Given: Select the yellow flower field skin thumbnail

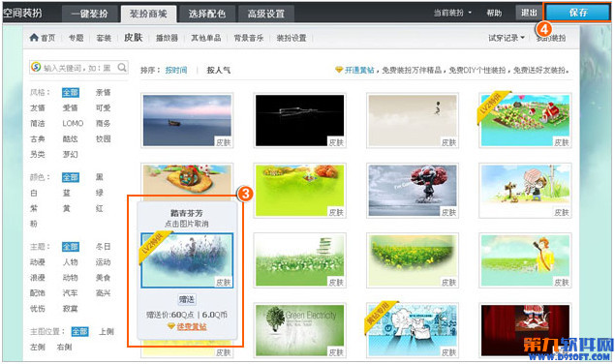Looking at the screenshot, I should coord(413,260).
